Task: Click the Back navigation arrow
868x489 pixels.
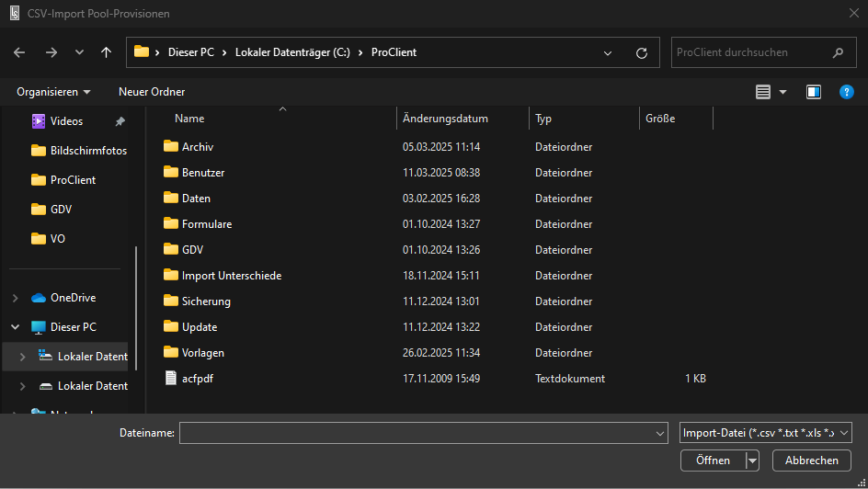Action: 19,52
